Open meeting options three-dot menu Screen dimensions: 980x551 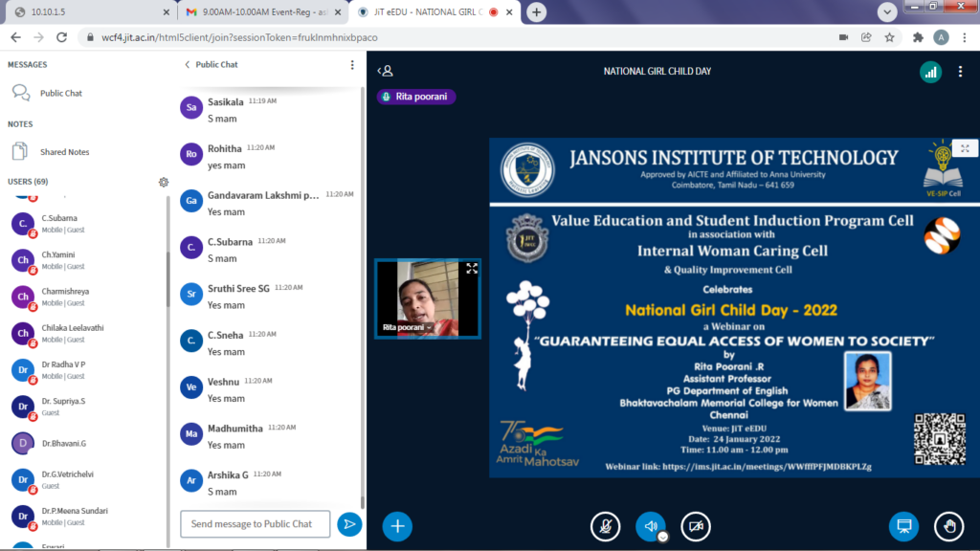(x=960, y=72)
